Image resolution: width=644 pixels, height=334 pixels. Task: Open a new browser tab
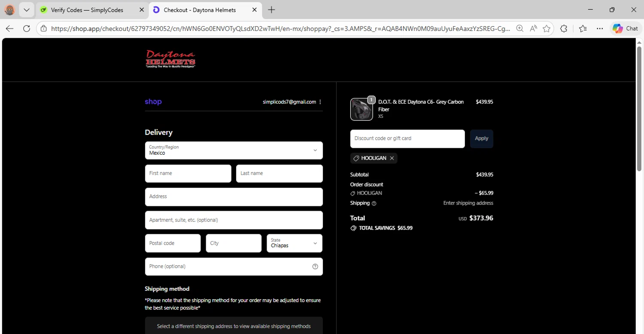click(x=271, y=10)
